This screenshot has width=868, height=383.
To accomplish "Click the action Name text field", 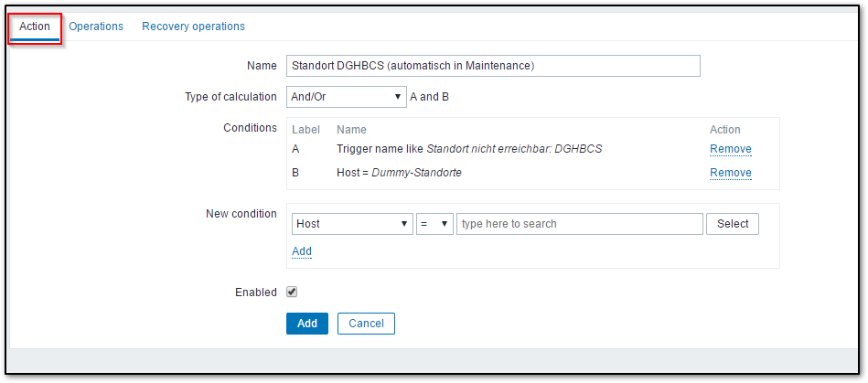I will [493, 66].
